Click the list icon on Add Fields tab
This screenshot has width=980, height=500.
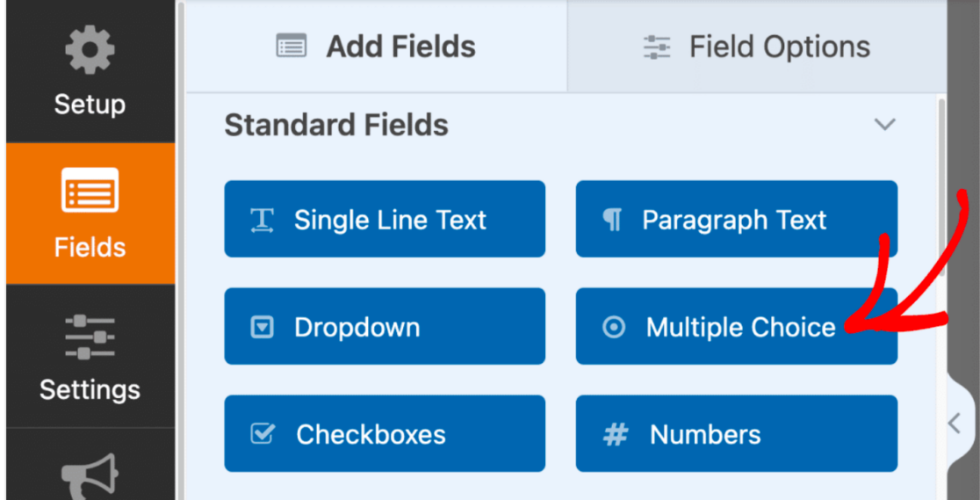(x=292, y=47)
